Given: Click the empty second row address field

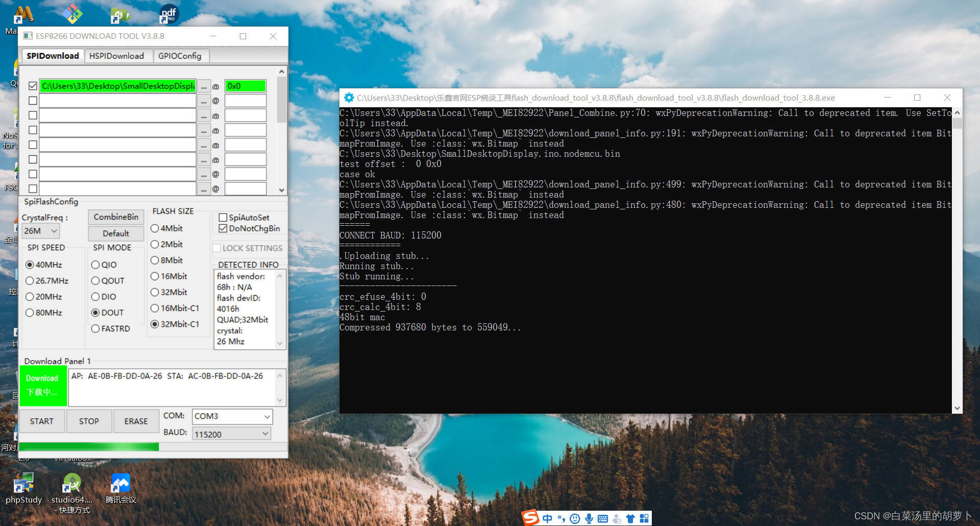Looking at the screenshot, I should coord(246,101).
